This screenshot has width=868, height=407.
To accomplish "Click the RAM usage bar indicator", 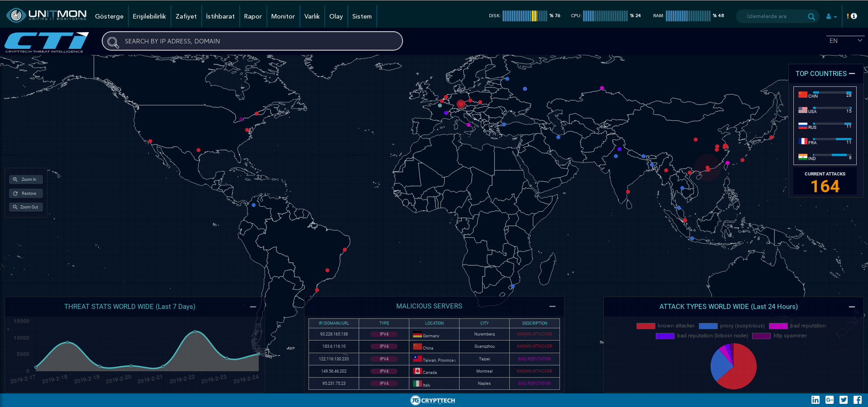I will click(688, 16).
